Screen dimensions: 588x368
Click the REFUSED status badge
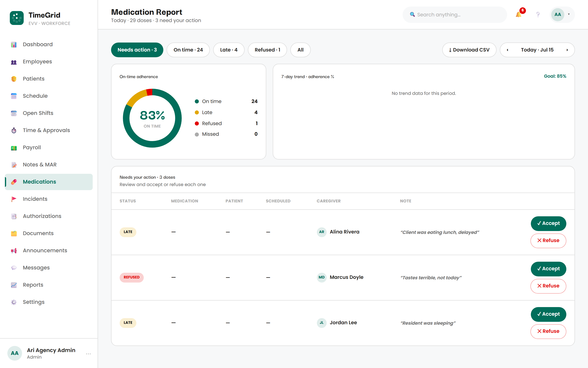(131, 277)
